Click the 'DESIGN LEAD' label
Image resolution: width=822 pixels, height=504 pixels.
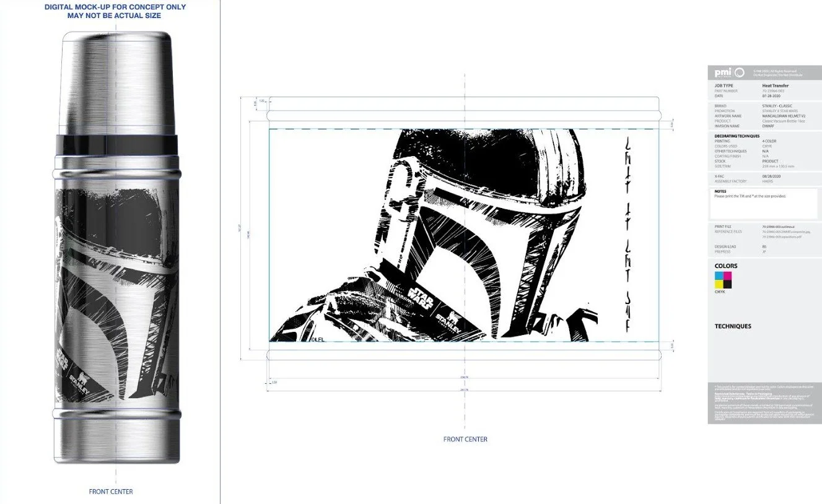[725, 246]
